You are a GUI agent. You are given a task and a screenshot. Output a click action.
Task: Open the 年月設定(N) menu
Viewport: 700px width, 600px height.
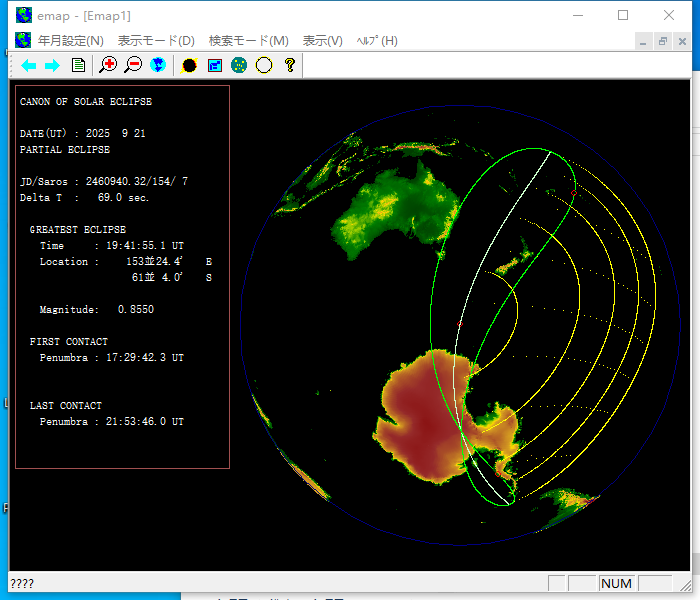[71, 41]
